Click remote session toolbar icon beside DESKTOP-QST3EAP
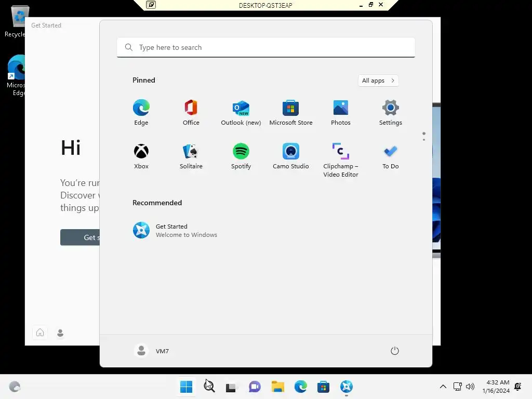This screenshot has width=532, height=399. (151, 5)
